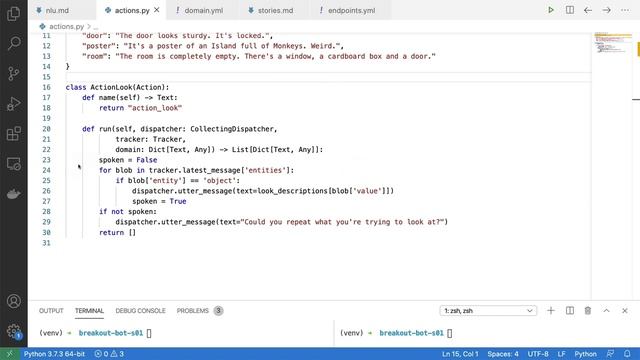
Task: Open the DEBUG CONSOLE panel tab
Action: (x=140, y=311)
